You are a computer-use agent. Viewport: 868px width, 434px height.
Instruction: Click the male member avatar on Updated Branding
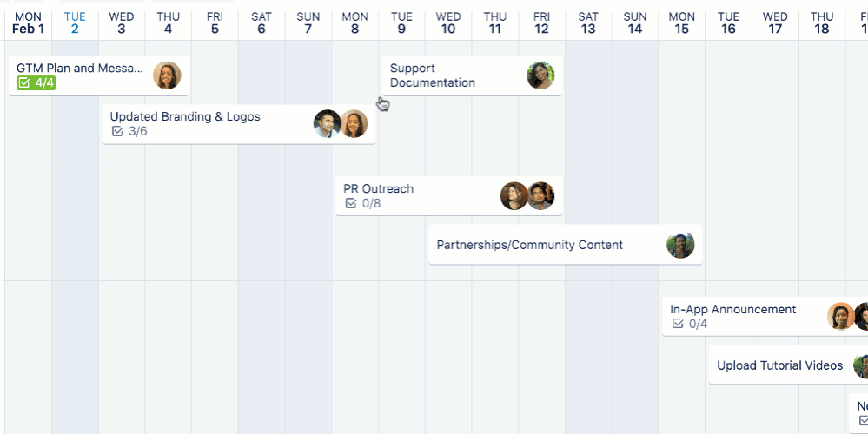point(327,124)
